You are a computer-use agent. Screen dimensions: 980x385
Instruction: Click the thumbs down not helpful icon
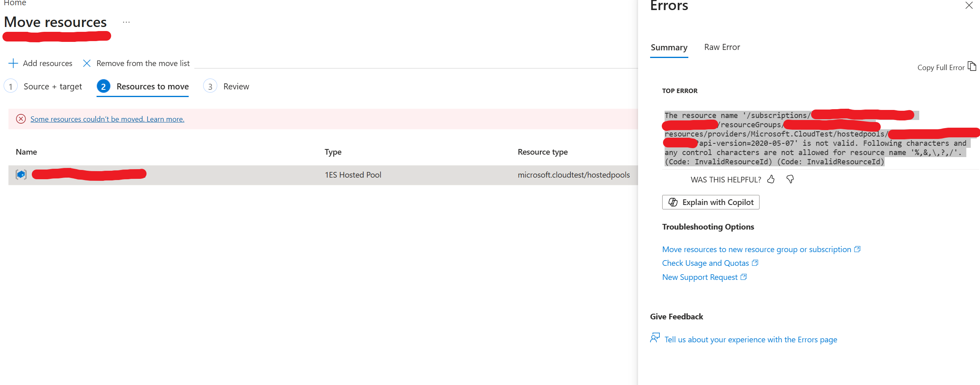point(790,179)
